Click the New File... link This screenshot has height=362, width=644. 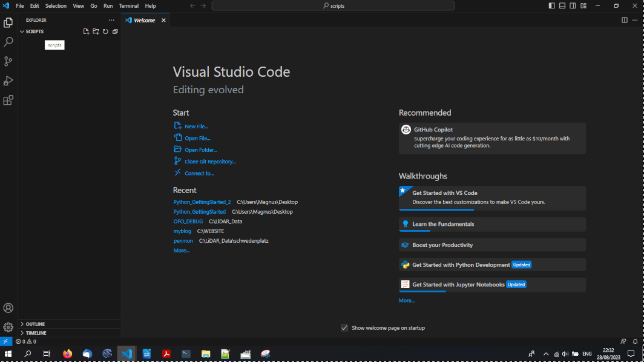[x=196, y=127]
